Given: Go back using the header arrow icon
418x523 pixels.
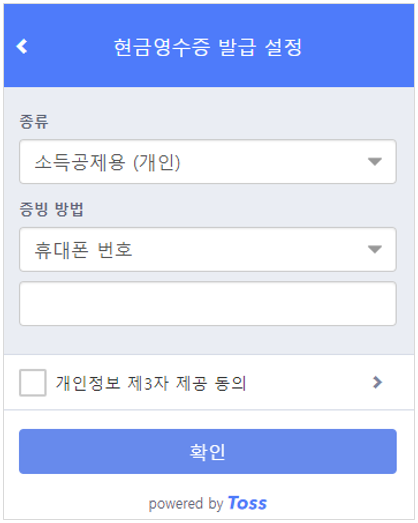Looking at the screenshot, I should 22,46.
